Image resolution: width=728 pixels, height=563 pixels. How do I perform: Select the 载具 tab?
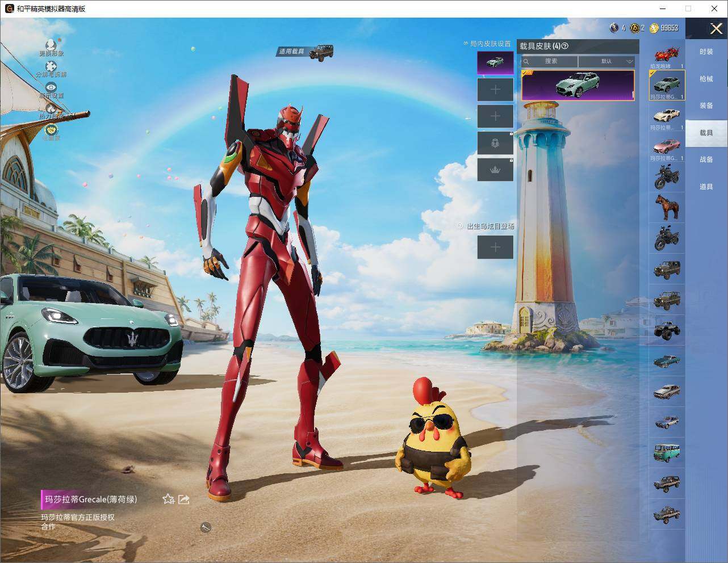[x=706, y=133]
